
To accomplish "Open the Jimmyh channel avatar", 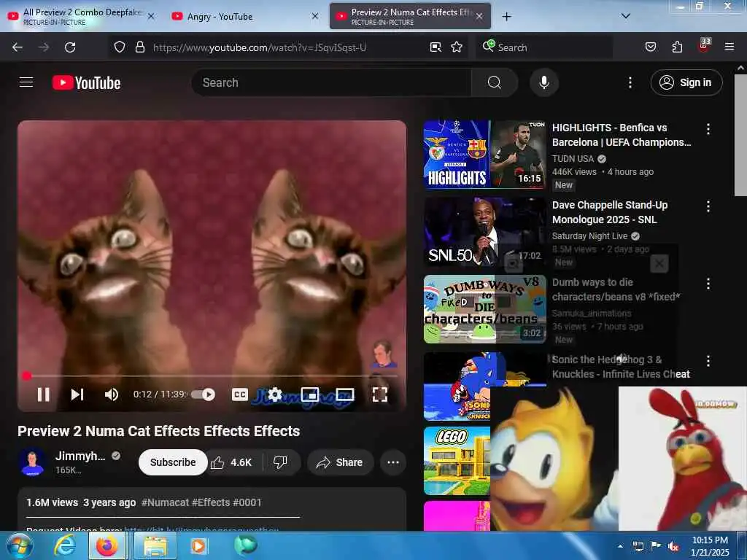I will pos(32,462).
